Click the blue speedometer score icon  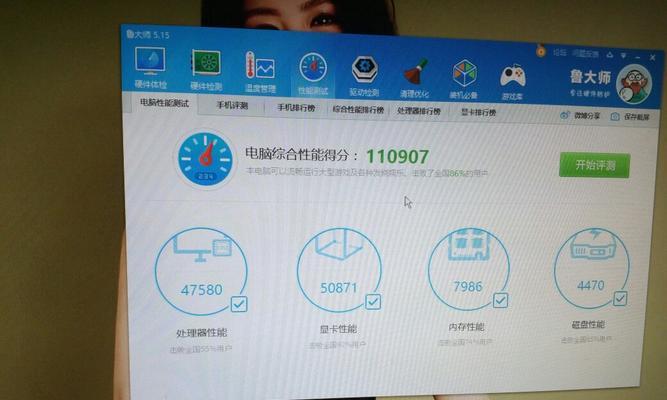pos(205,159)
